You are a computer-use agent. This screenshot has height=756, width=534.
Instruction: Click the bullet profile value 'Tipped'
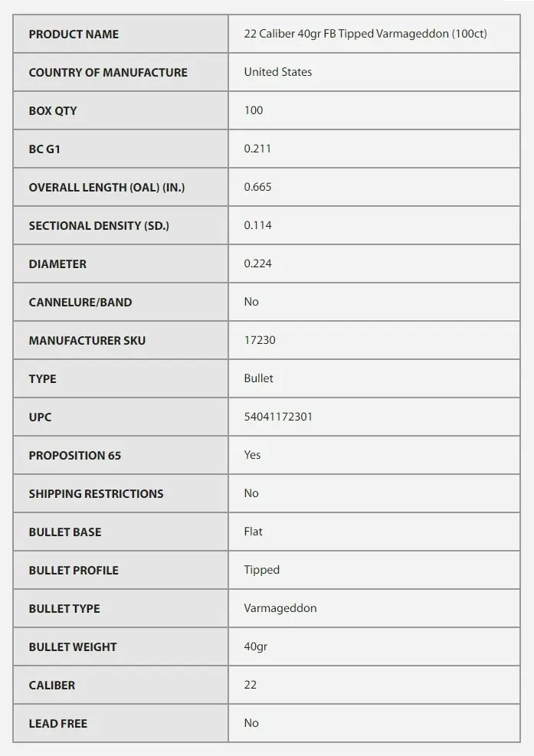(x=261, y=570)
